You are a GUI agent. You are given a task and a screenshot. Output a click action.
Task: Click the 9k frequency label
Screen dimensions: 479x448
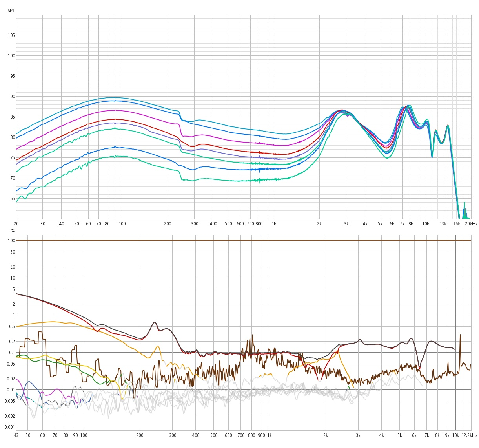tap(447, 435)
